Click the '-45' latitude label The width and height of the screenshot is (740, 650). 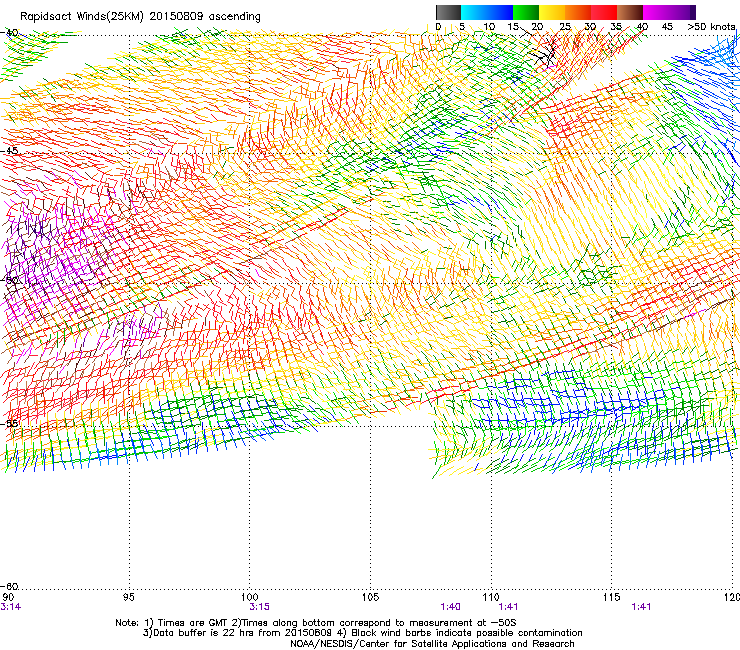pyautogui.click(x=9, y=151)
